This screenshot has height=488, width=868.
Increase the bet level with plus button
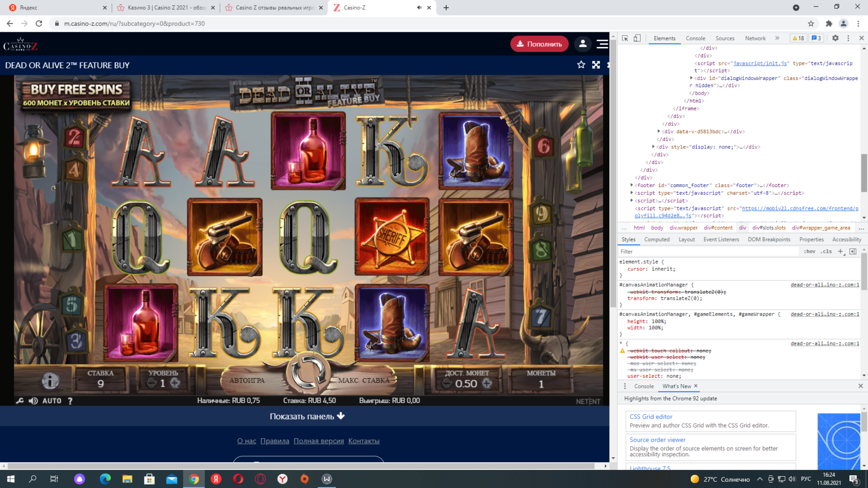point(175,384)
